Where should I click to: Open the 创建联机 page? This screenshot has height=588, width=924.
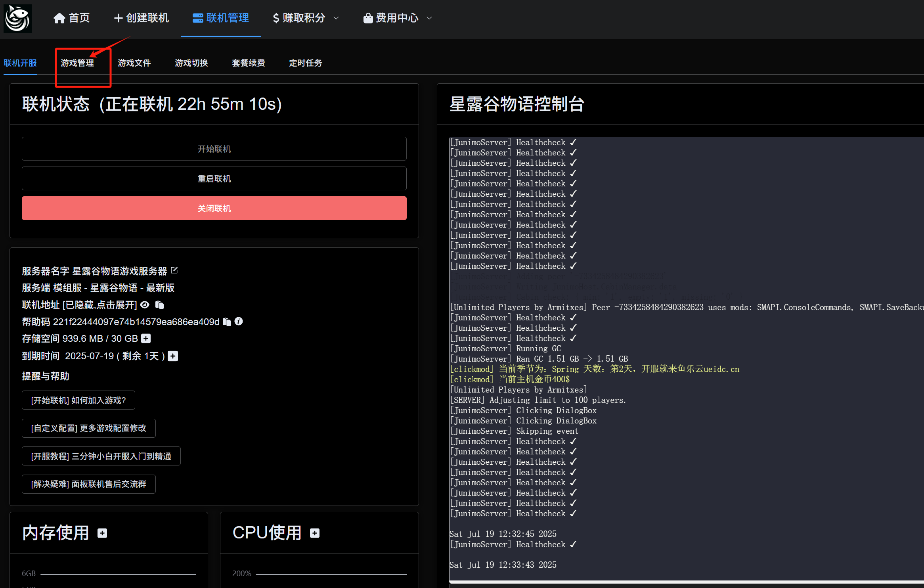(x=142, y=18)
